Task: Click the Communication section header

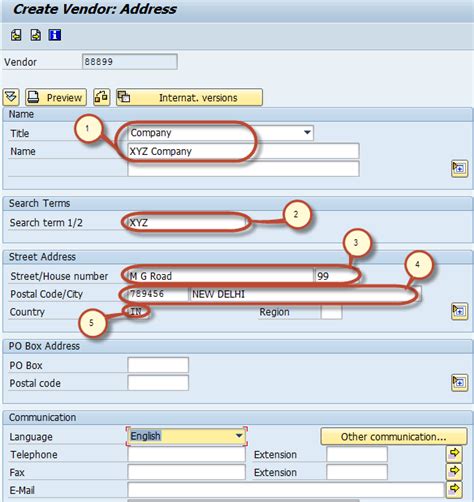Action: [x=42, y=417]
